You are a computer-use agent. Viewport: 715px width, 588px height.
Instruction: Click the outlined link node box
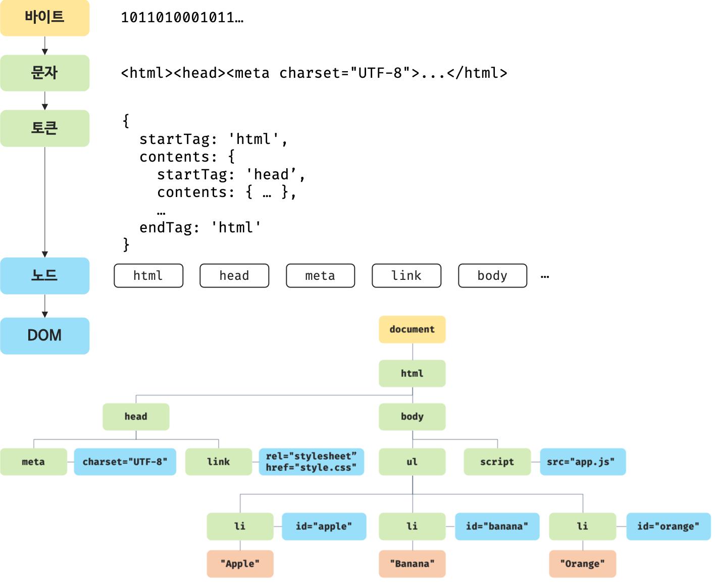pyautogui.click(x=406, y=276)
